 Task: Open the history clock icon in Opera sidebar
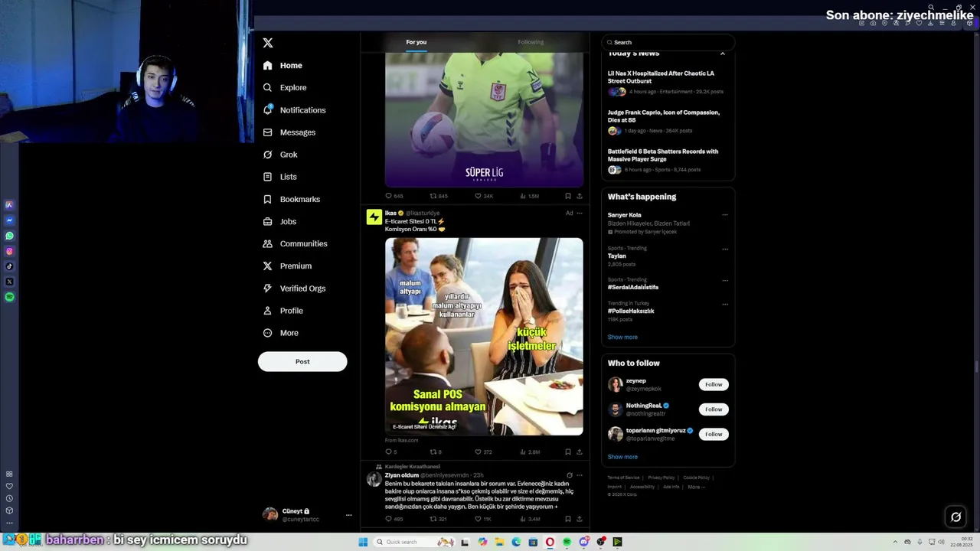coord(9,498)
